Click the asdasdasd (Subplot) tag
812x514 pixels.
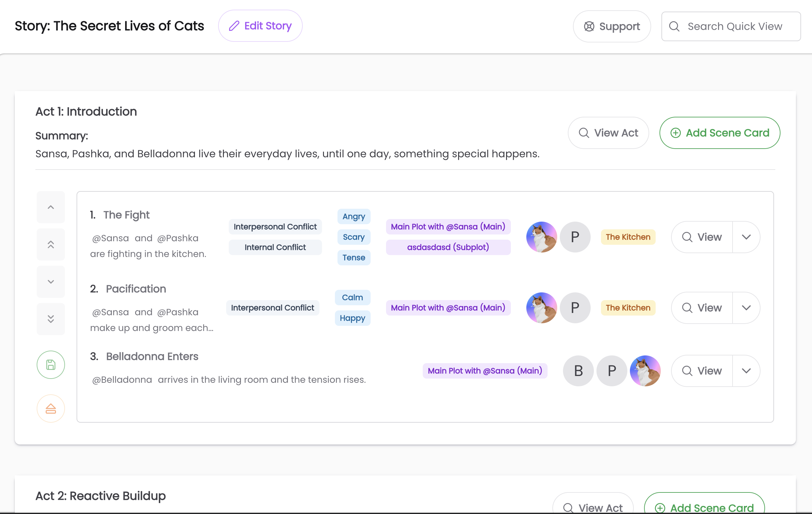[x=448, y=247]
